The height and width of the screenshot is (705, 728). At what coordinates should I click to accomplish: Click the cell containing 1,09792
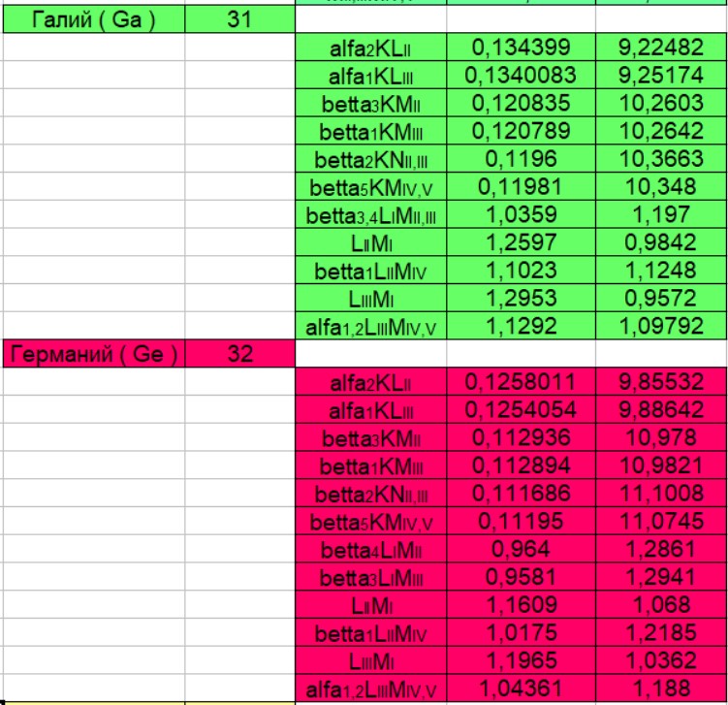(x=659, y=327)
